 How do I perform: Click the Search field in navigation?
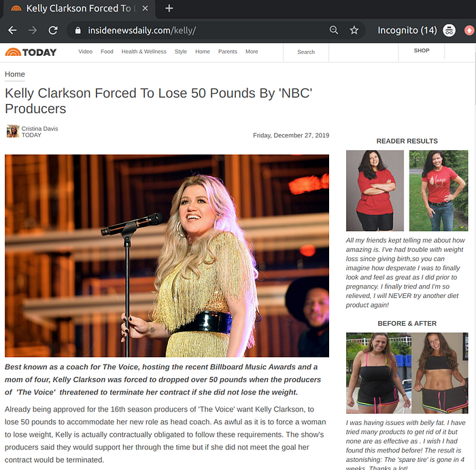(306, 52)
